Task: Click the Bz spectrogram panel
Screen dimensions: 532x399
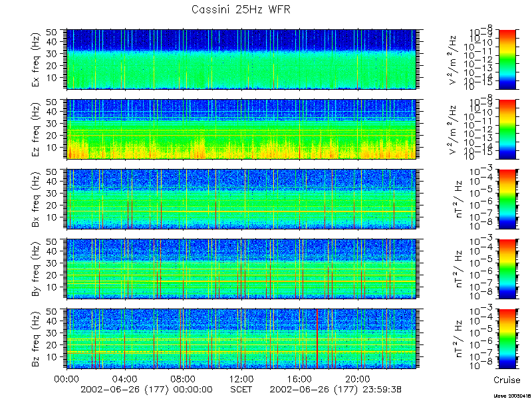Action: (241, 338)
